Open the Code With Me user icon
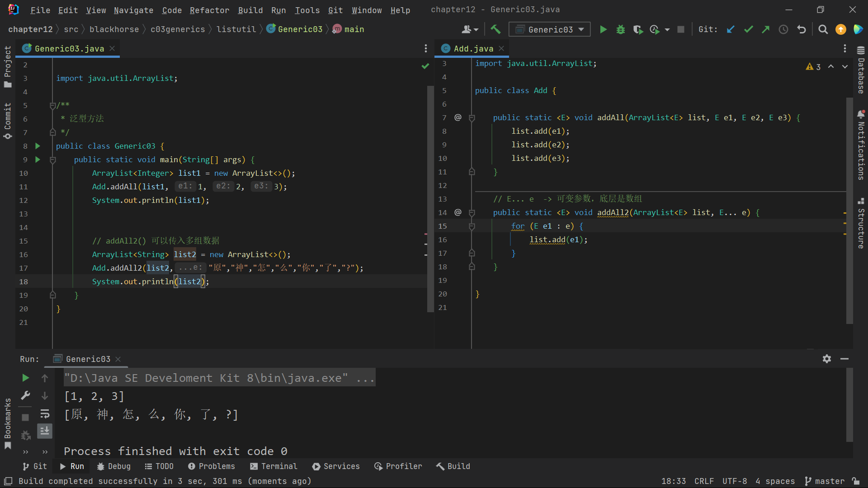868x488 pixels. coord(470,29)
